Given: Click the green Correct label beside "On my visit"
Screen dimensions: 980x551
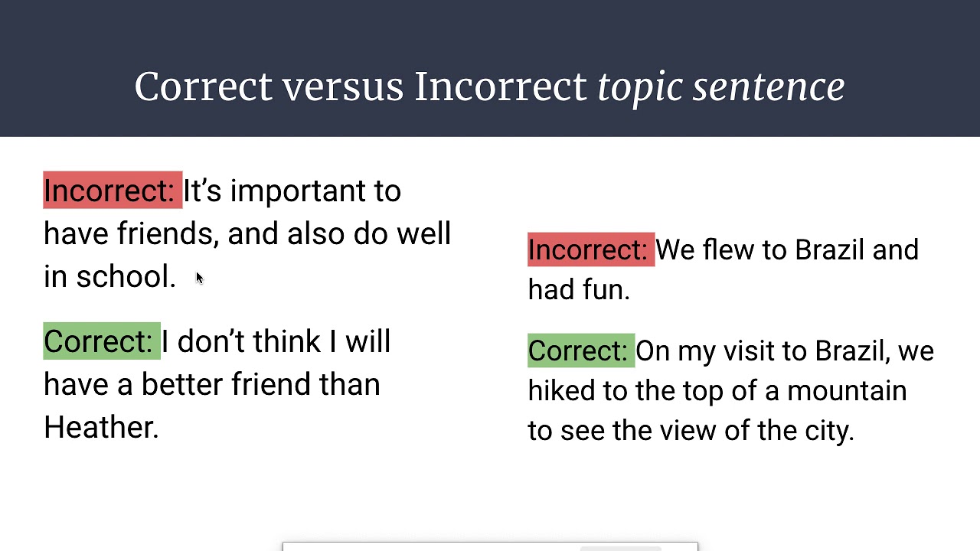Looking at the screenshot, I should [580, 351].
